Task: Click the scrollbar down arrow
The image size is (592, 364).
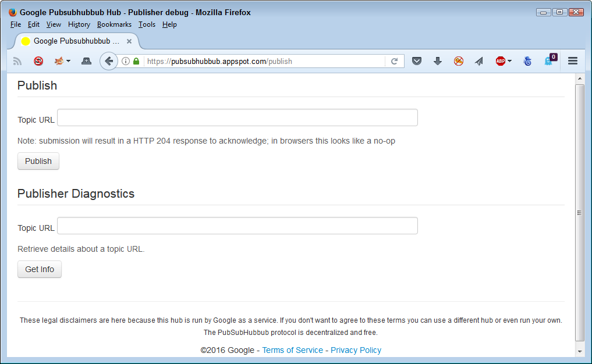Action: pyautogui.click(x=580, y=352)
